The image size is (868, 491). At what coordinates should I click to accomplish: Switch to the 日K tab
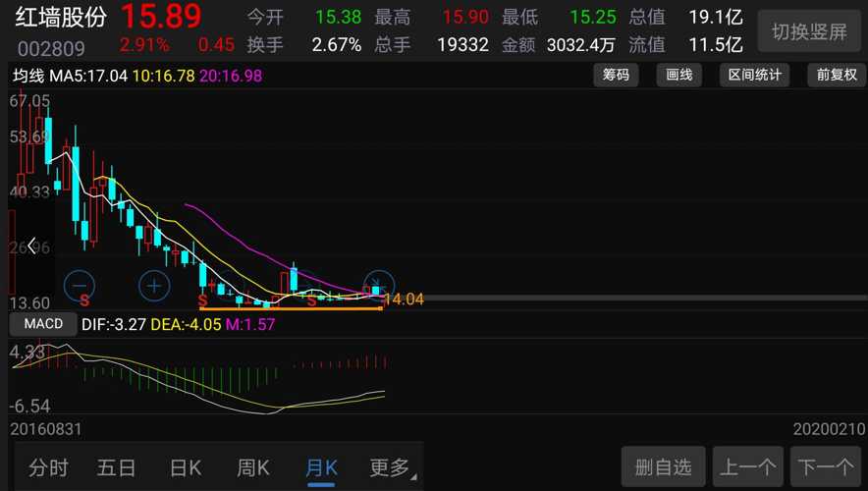coord(186,467)
